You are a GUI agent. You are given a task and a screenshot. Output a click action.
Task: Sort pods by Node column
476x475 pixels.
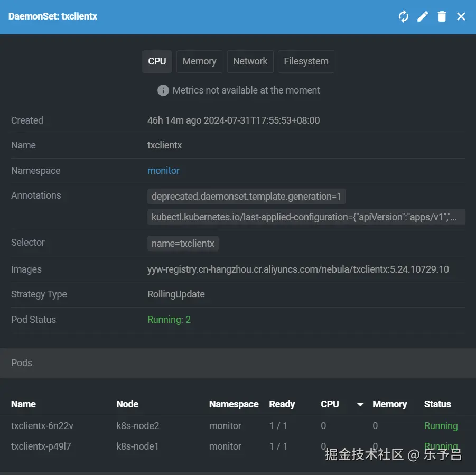127,404
